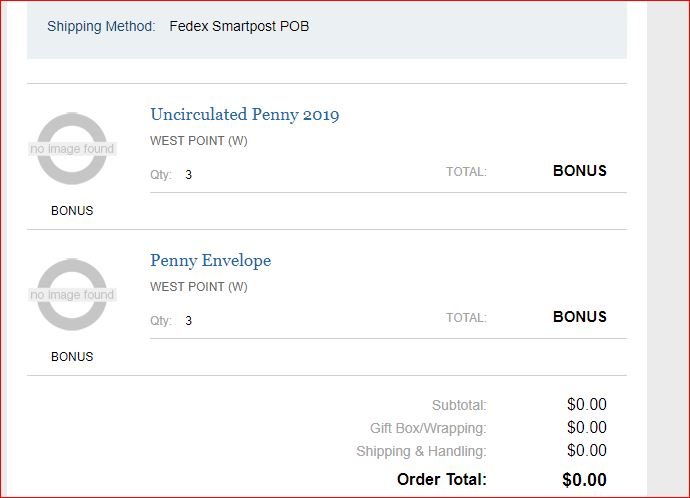Click the Shipping Method label
Screen dimensions: 690x498
[101, 26]
